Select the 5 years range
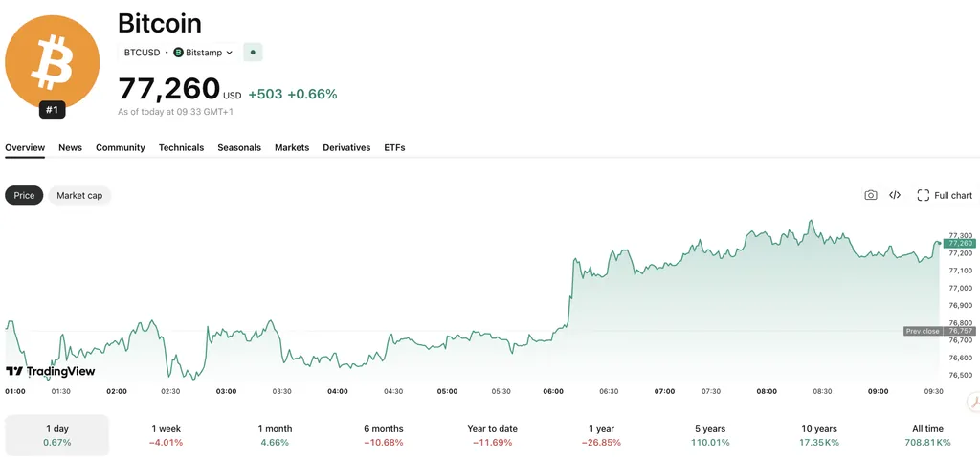Image resolution: width=980 pixels, height=457 pixels. click(710, 435)
